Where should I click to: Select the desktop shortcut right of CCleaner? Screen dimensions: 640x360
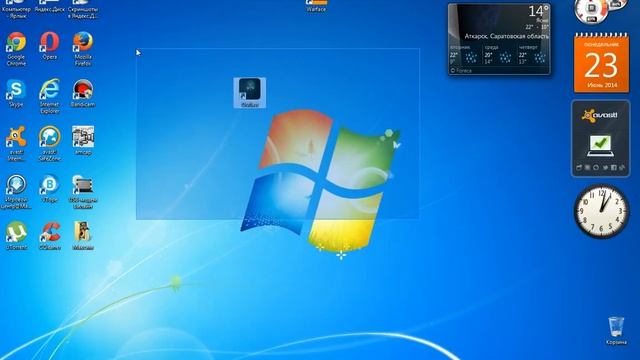click(x=83, y=236)
